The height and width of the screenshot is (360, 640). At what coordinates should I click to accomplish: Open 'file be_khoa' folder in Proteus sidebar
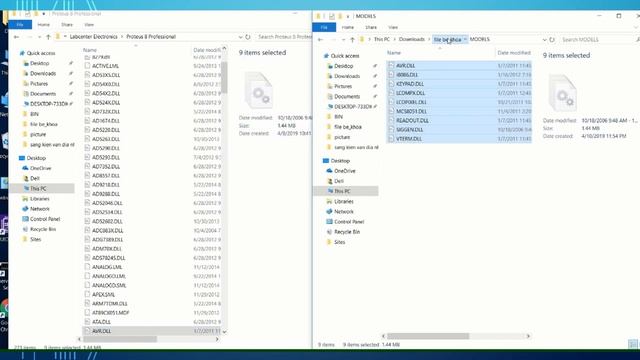(x=44, y=124)
